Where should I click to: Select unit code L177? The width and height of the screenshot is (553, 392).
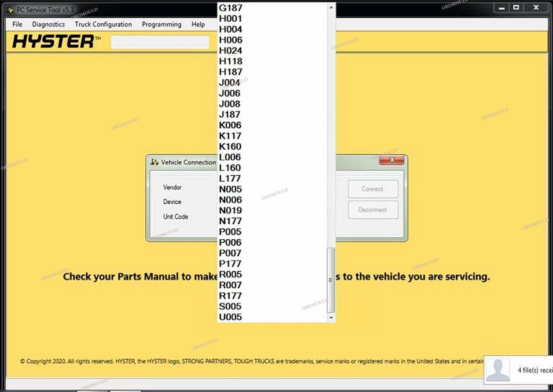pos(272,179)
